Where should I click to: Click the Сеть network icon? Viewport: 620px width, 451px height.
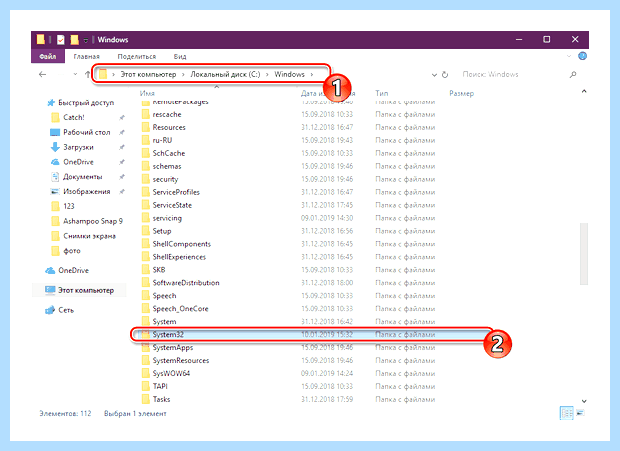tap(50, 310)
